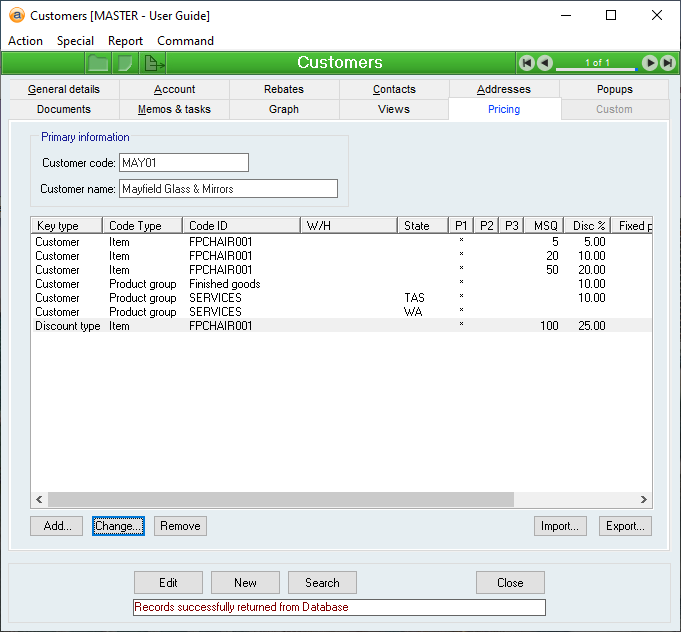Image resolution: width=681 pixels, height=632 pixels.
Task: Open the Report menu
Action: click(x=125, y=41)
